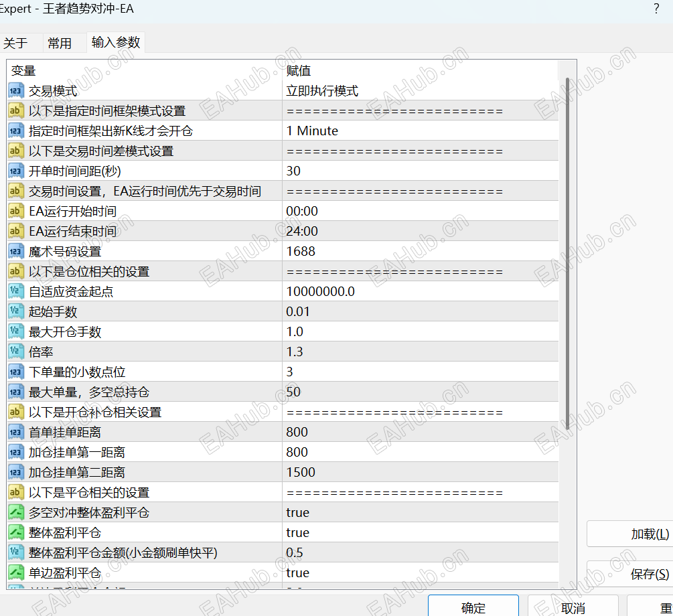The image size is (673, 616).
Task: Click the green chart icon beside 多空对冲整体盈利平仓
Action: (15, 512)
